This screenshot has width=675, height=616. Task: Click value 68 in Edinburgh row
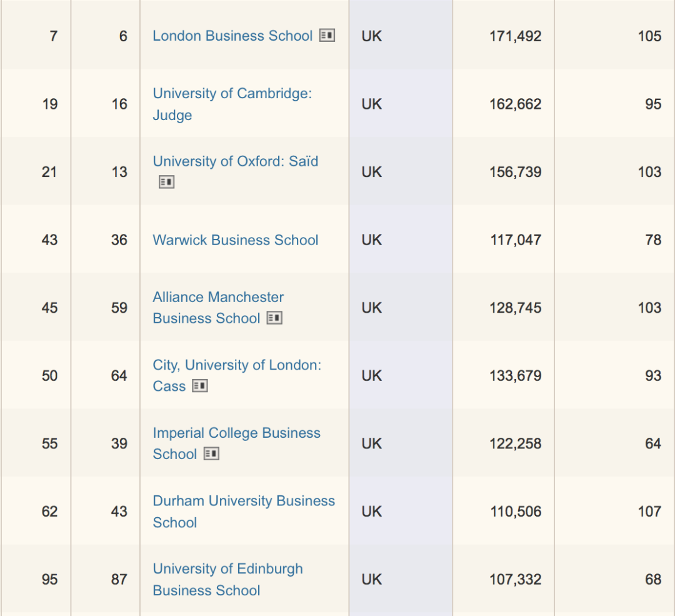(x=654, y=580)
